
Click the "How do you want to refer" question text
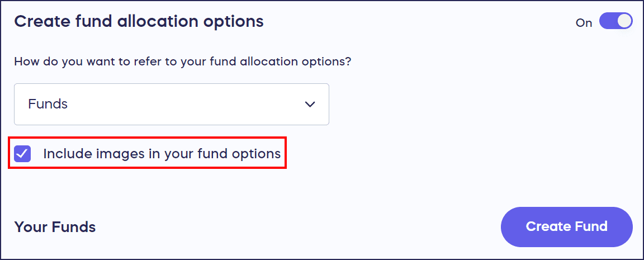pos(182,62)
